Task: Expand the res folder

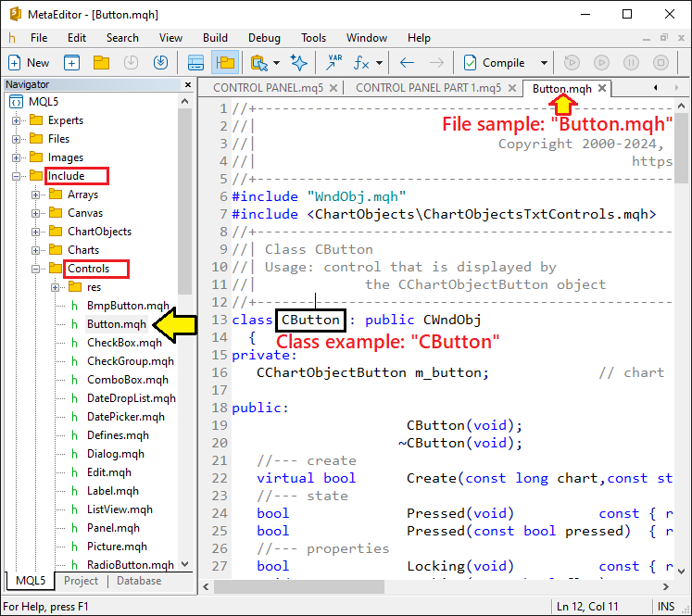Action: pyautogui.click(x=56, y=287)
